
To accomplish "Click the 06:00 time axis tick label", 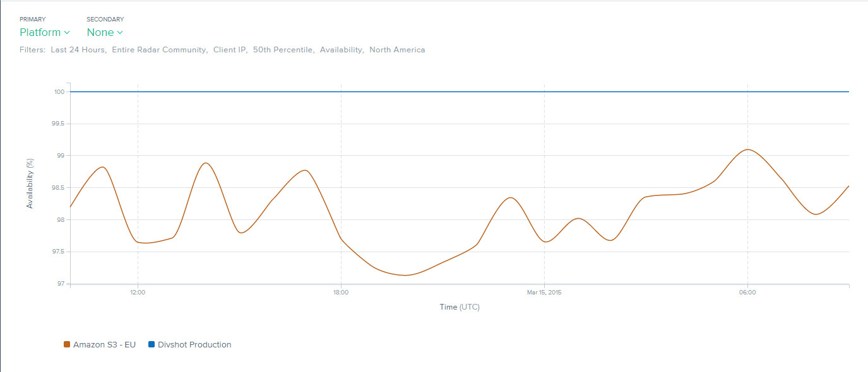I will (x=747, y=293).
